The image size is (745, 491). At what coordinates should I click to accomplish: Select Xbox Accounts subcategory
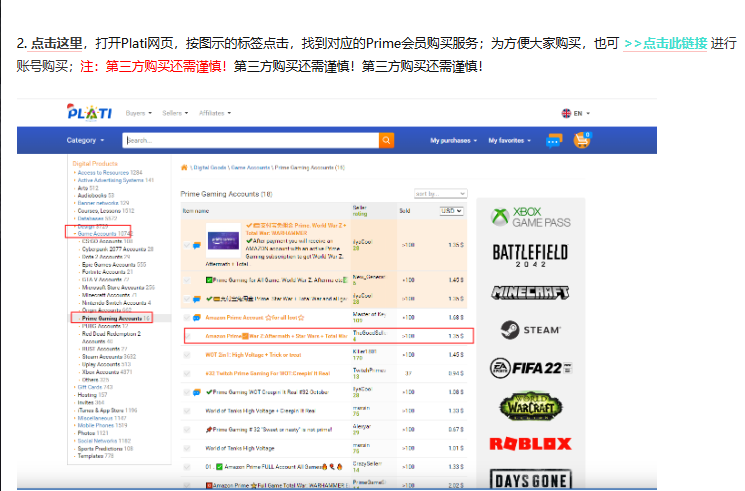[x=107, y=372]
